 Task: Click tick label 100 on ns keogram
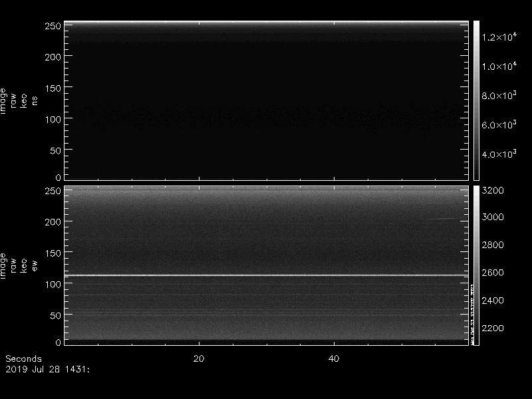(53, 120)
